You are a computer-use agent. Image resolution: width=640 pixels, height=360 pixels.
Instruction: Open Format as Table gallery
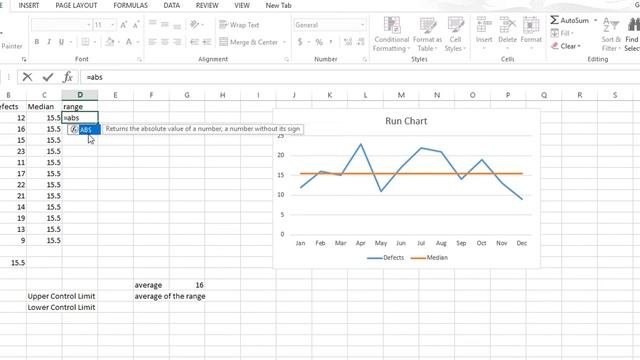pos(427,34)
